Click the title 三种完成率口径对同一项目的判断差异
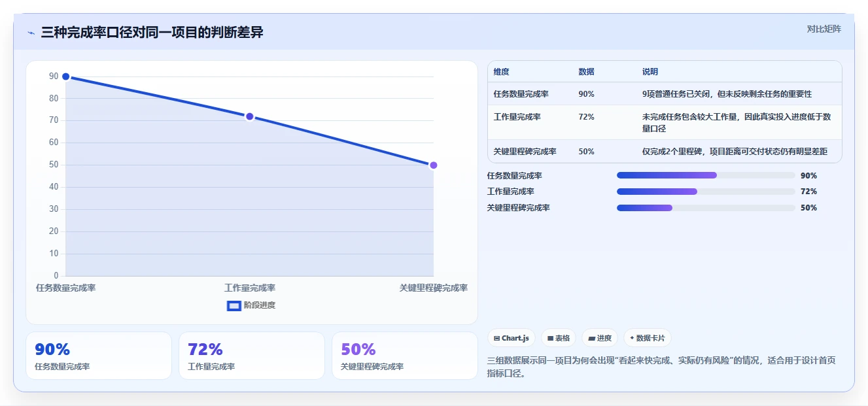 coord(152,32)
